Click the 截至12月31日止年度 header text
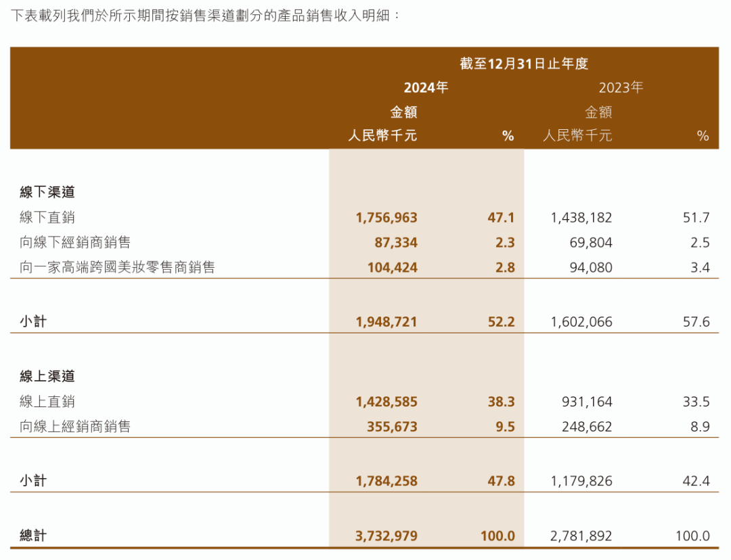 point(524,64)
